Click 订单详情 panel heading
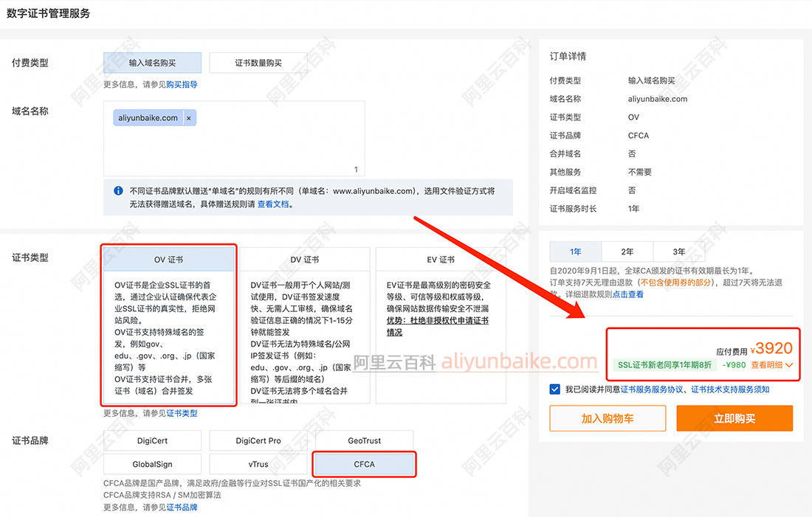812x517 pixels. (568, 56)
